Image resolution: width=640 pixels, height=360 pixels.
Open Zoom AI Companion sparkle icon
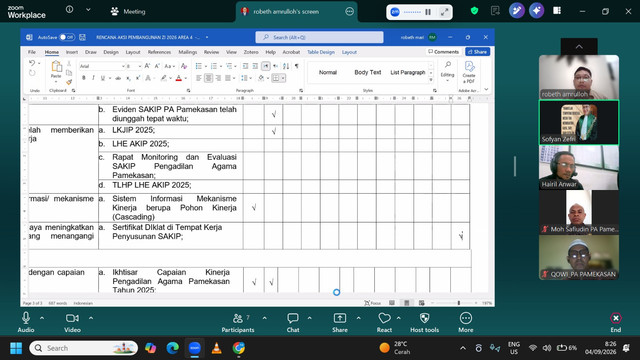(536, 11)
